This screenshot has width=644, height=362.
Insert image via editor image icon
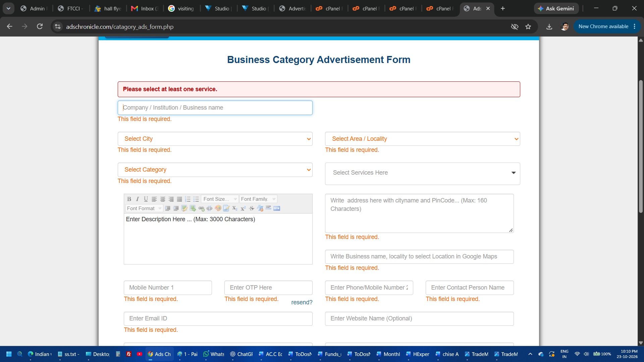point(184,208)
